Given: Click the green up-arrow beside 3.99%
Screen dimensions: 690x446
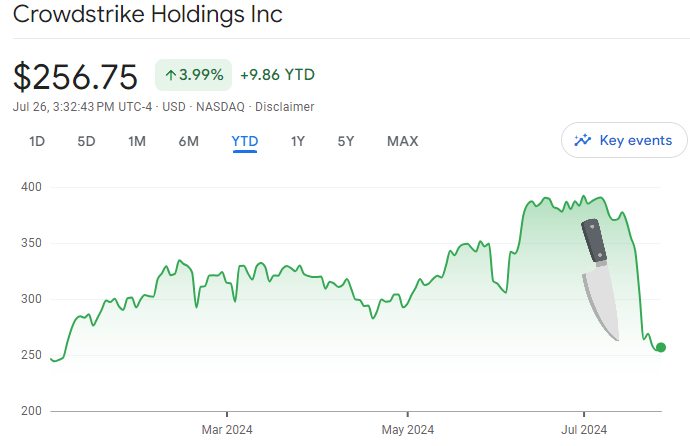Looking at the screenshot, I should click(x=171, y=75).
